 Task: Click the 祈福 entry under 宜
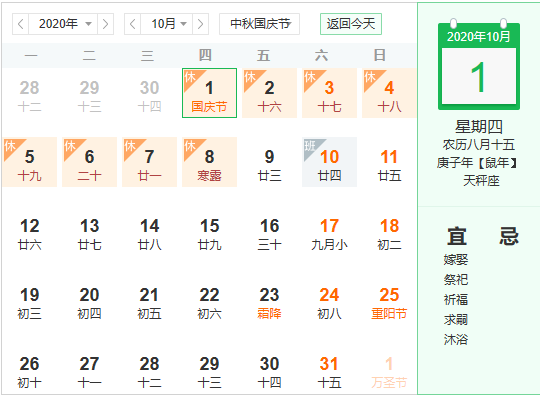pyautogui.click(x=456, y=300)
